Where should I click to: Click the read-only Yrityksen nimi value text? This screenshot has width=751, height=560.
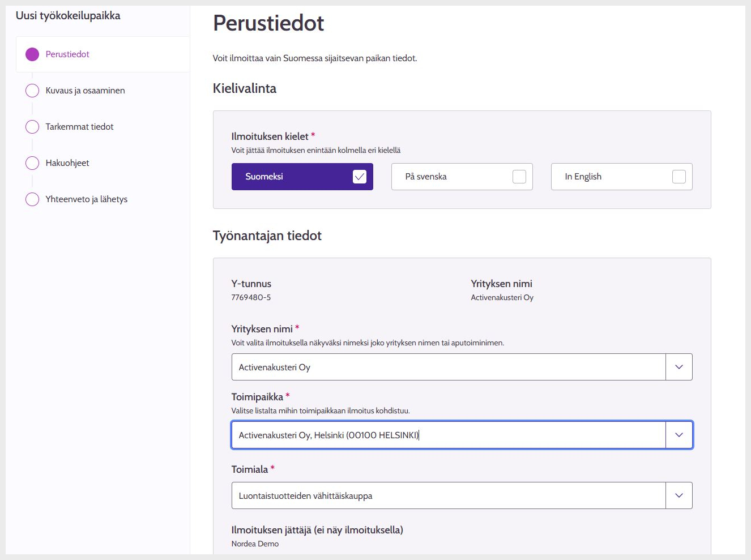[x=502, y=297]
